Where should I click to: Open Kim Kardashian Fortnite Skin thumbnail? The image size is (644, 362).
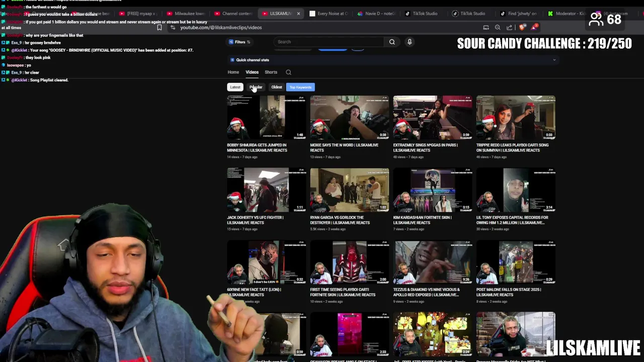point(433,190)
